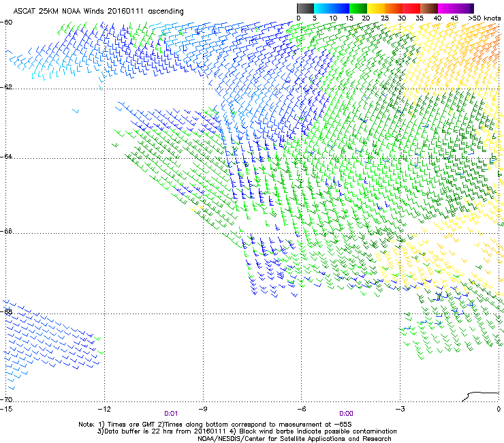Click the purple '0:01' time label

pyautogui.click(x=171, y=414)
